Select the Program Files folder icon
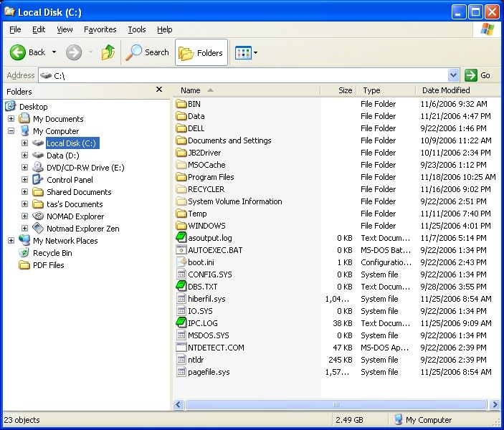 181,177
